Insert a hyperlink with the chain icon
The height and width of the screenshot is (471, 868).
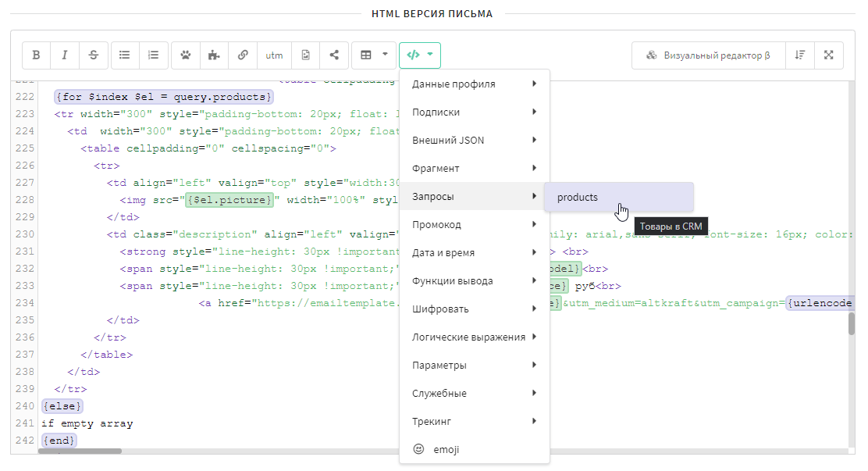pos(243,55)
